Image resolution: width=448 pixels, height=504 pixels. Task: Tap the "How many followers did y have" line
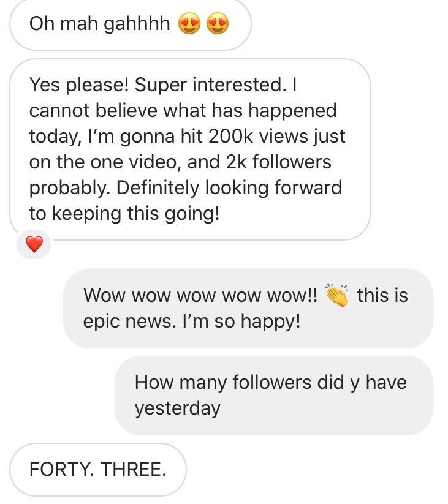[x=270, y=383]
